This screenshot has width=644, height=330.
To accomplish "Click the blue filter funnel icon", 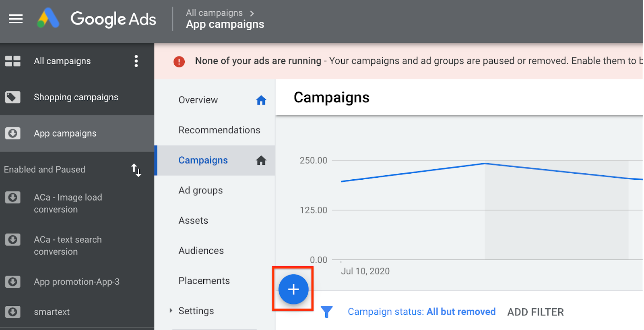I will click(x=326, y=311).
